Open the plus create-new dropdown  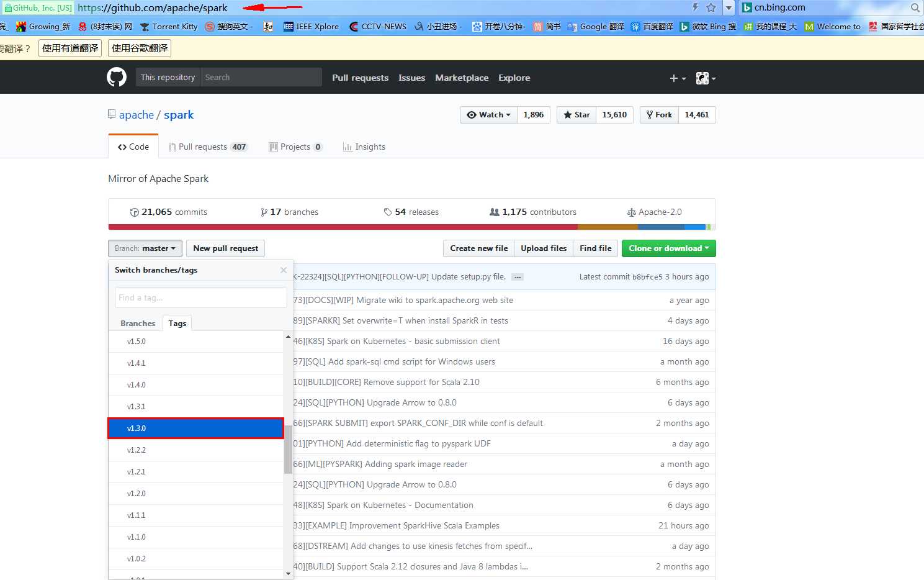pyautogui.click(x=678, y=78)
